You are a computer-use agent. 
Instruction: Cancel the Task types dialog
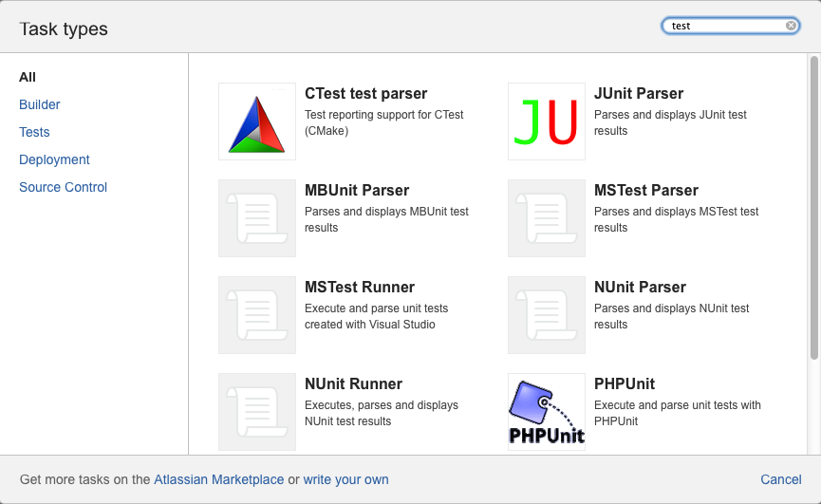point(781,479)
